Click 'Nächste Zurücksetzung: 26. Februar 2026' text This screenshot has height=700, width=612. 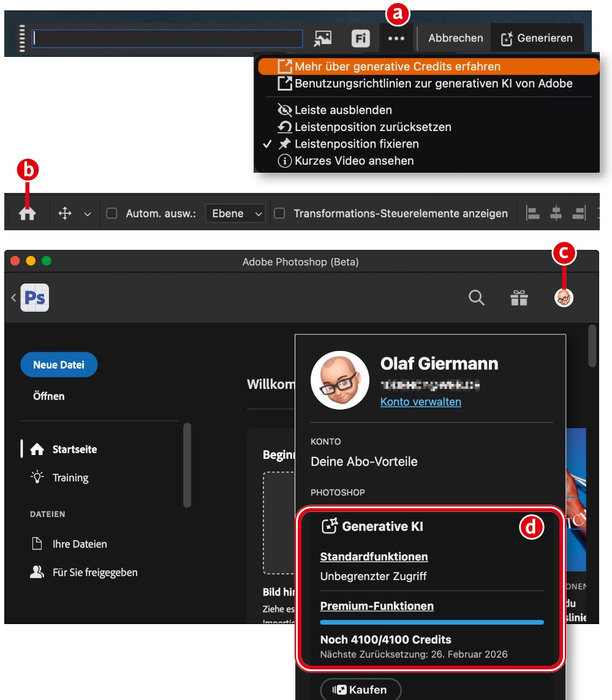tap(414, 654)
